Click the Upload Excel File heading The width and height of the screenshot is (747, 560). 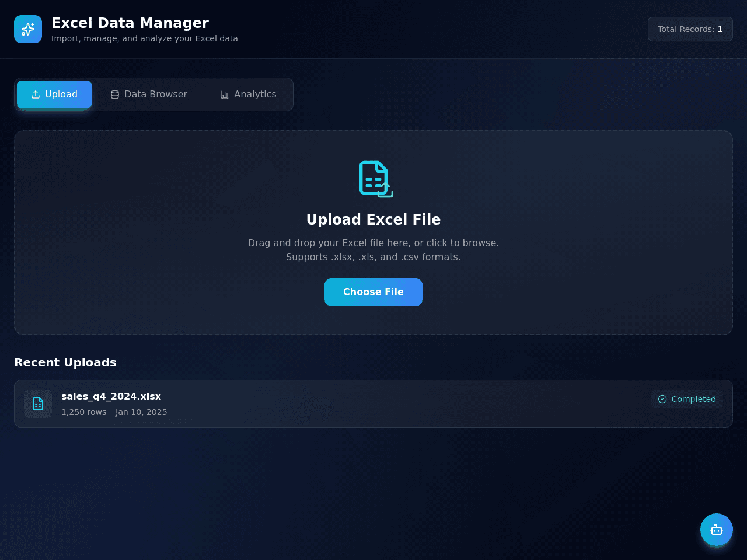pyautogui.click(x=373, y=220)
